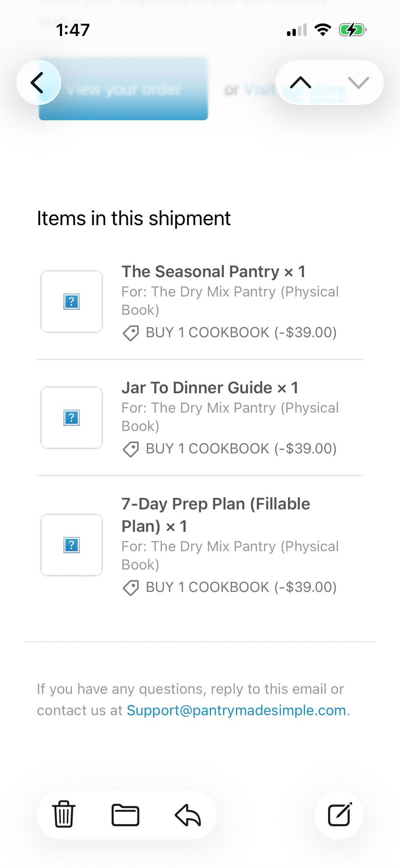This screenshot has height=868, width=400.
Task: Open the blurred View your order button
Action: (123, 89)
